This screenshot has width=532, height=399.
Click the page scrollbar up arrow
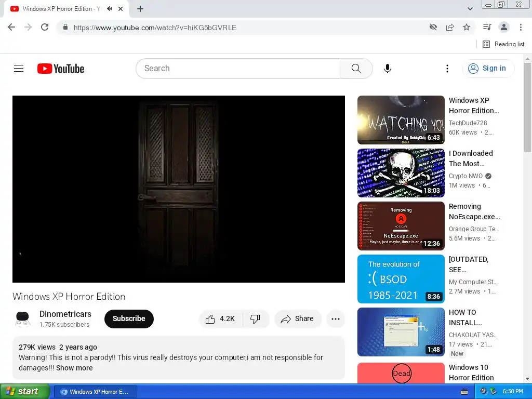[528, 58]
